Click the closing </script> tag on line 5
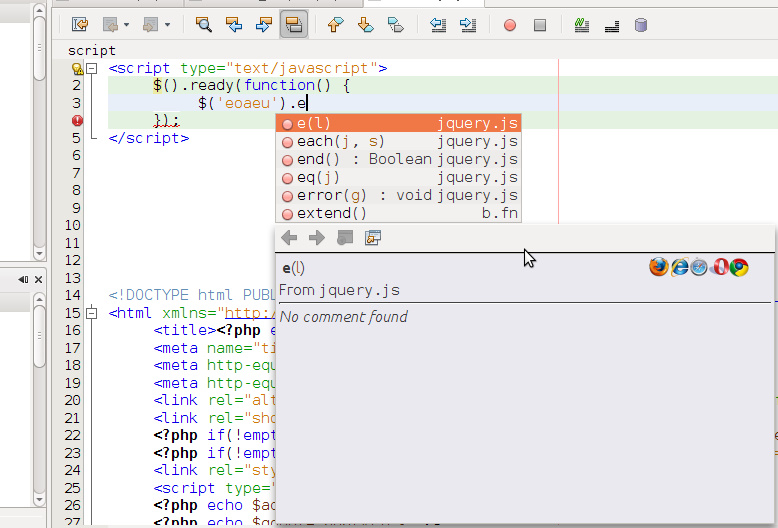The image size is (778, 528). 149,138
